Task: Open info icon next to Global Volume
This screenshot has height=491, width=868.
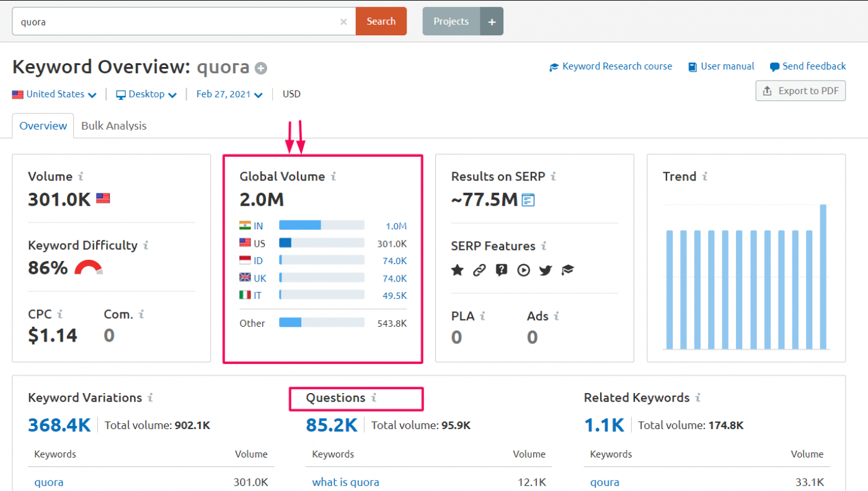Action: click(333, 177)
